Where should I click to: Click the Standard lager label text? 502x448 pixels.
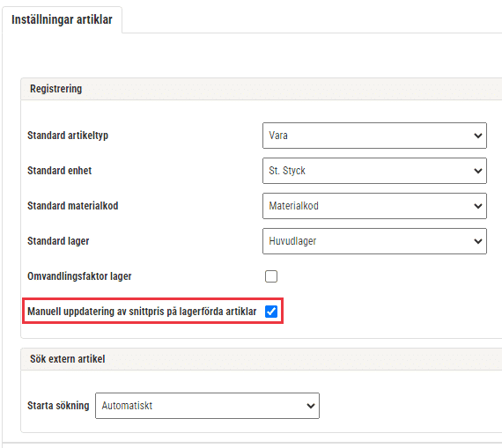[x=58, y=241]
